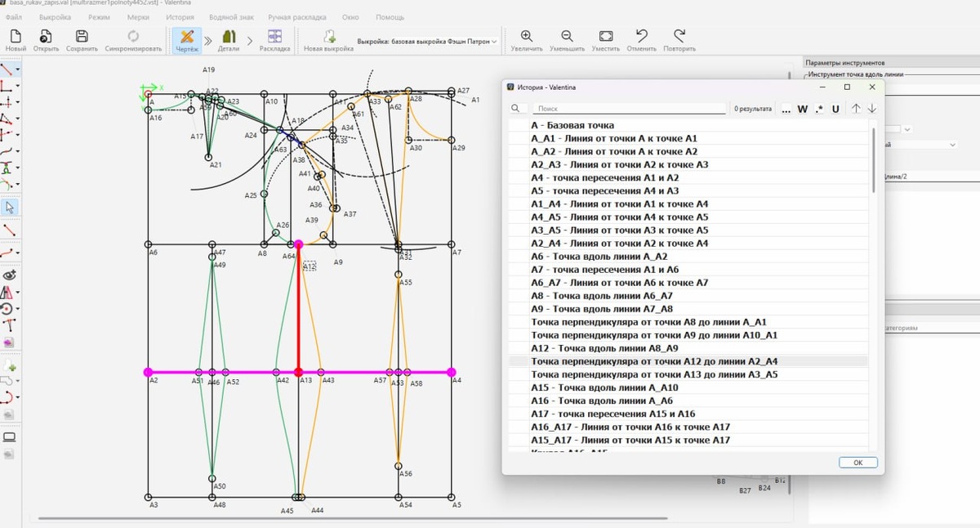Screen dimensions: 980x528
Task: Select the arrow pointer tool in sidebar
Action: click(x=10, y=208)
